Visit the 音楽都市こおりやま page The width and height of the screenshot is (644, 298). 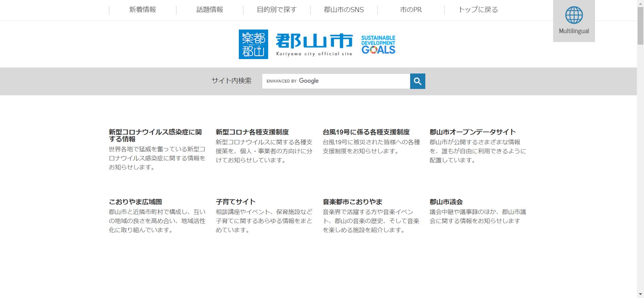(352, 202)
